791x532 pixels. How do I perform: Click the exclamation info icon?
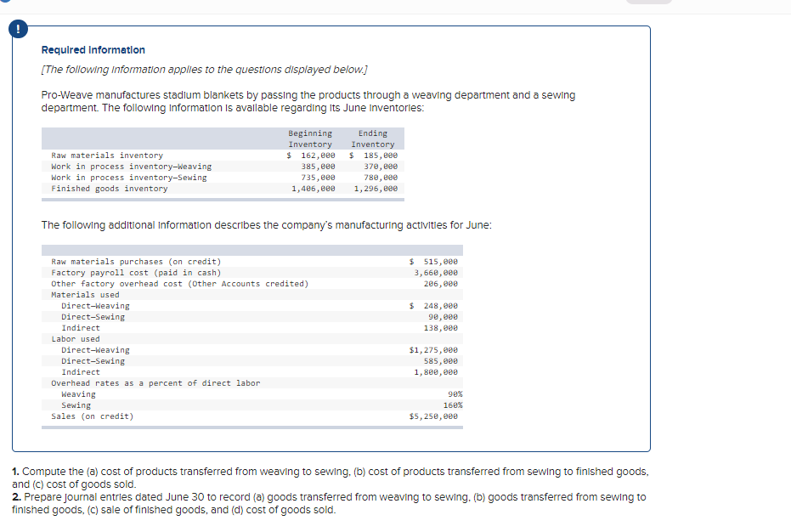18,29
